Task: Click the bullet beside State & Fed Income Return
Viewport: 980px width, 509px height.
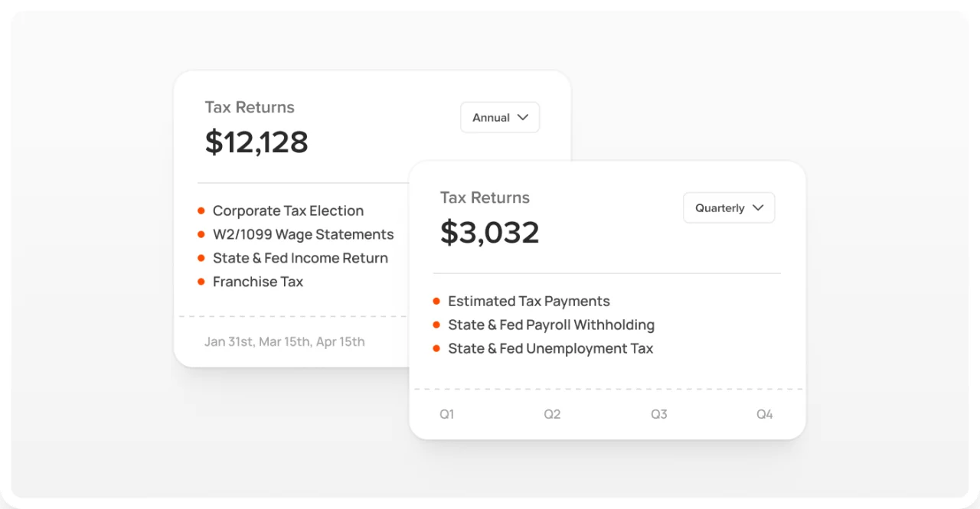Action: click(201, 258)
